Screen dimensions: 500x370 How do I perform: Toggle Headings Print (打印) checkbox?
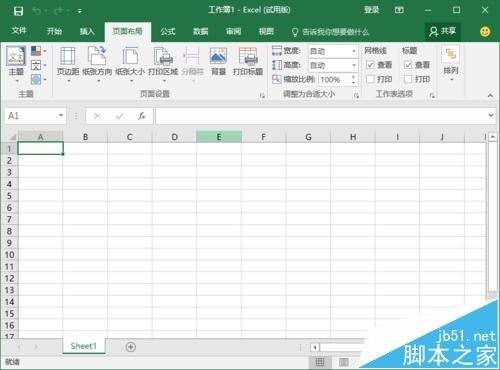click(x=408, y=79)
